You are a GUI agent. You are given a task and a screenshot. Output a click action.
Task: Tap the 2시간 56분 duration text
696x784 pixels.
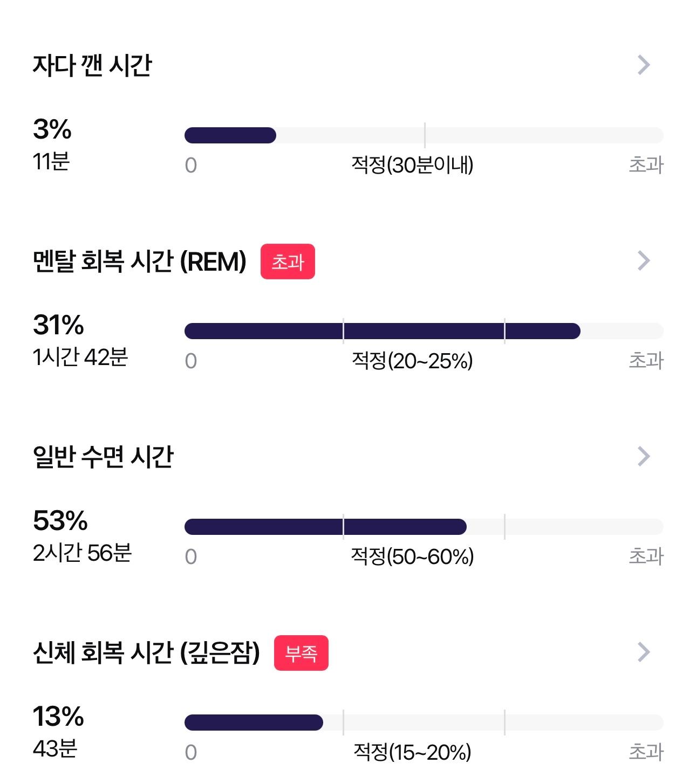(x=82, y=553)
